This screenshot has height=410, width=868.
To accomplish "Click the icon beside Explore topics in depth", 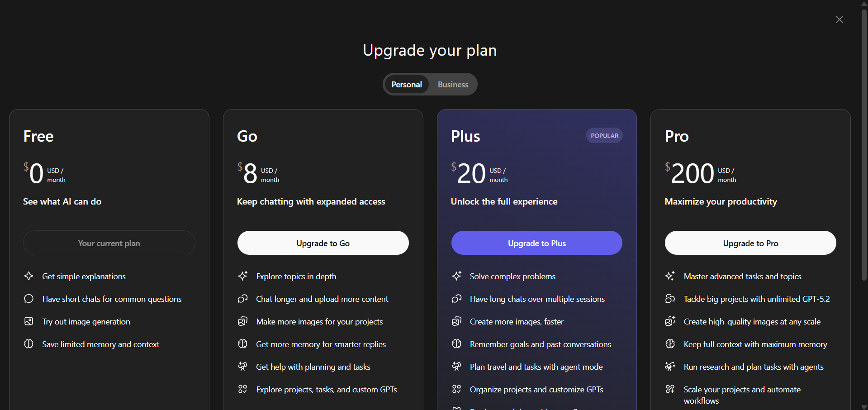I will tap(243, 276).
